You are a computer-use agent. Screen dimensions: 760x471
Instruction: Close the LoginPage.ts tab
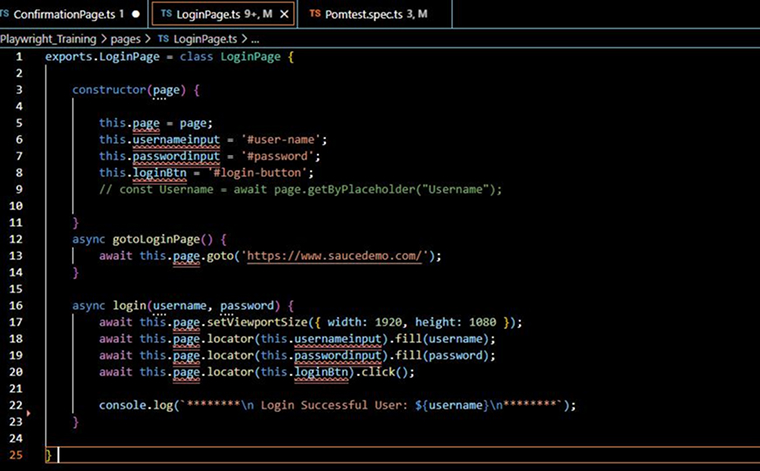click(285, 15)
